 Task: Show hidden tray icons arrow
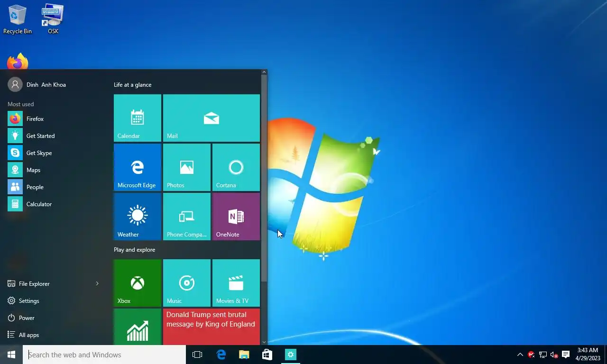point(520,355)
